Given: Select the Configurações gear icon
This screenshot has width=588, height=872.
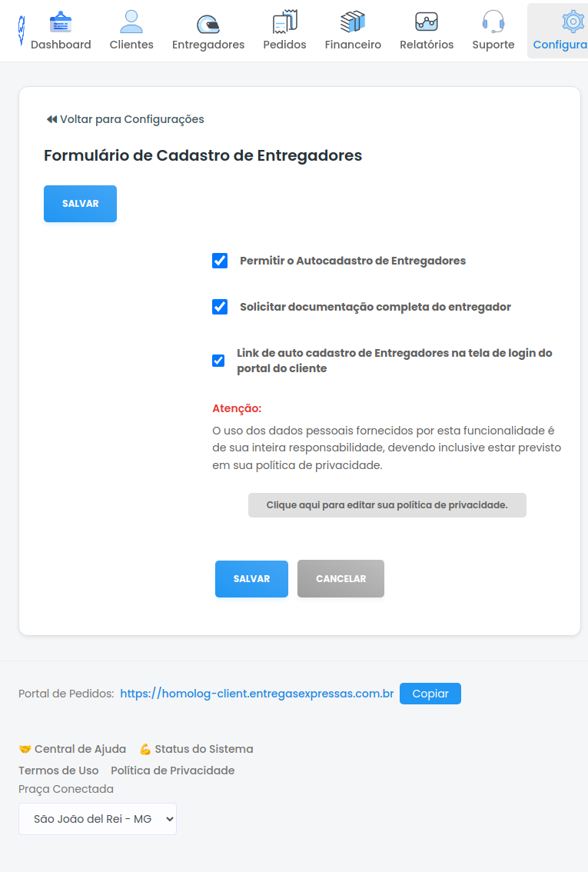Looking at the screenshot, I should point(573,22).
